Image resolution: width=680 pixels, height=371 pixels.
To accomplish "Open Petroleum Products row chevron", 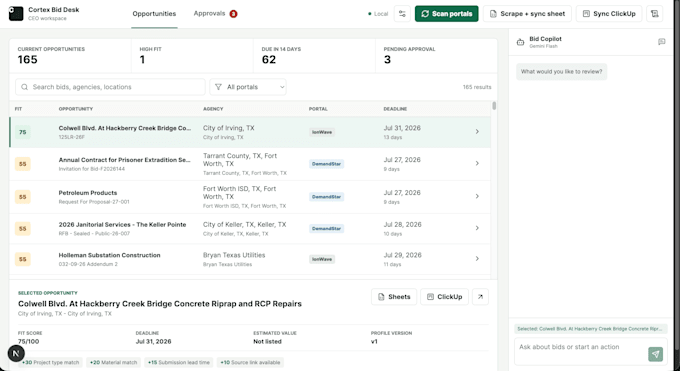I will (x=477, y=196).
